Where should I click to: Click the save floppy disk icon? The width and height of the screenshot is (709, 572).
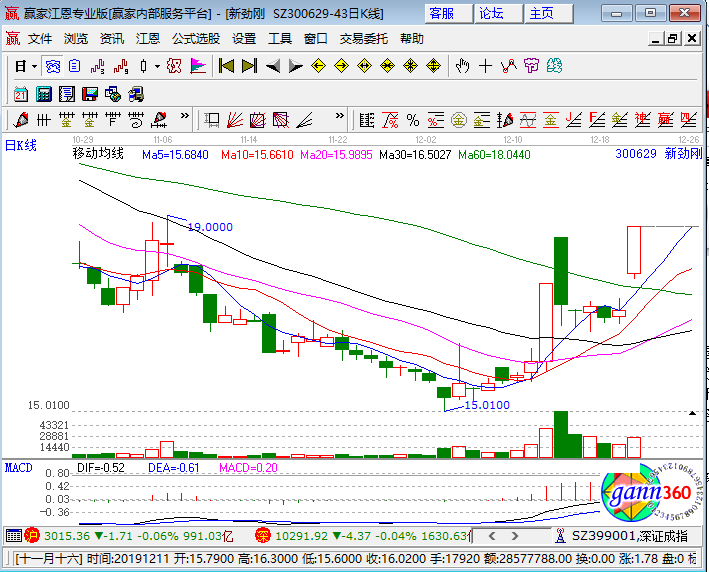(90, 94)
